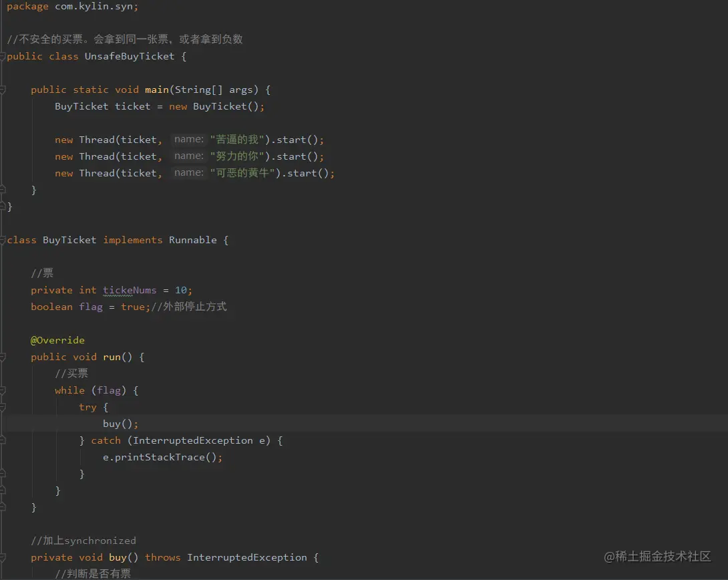Image resolution: width=728 pixels, height=580 pixels.
Task: Click the //判断是否有票 comment
Action: [93, 574]
